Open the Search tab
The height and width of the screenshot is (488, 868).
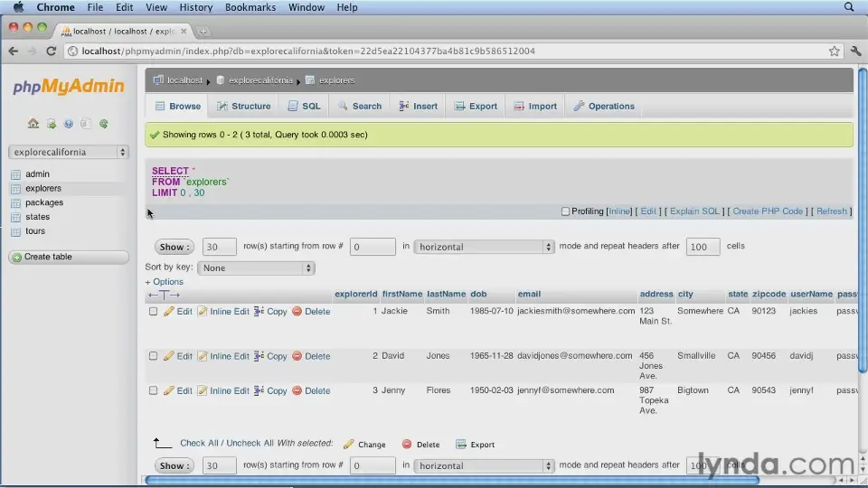[x=360, y=107]
